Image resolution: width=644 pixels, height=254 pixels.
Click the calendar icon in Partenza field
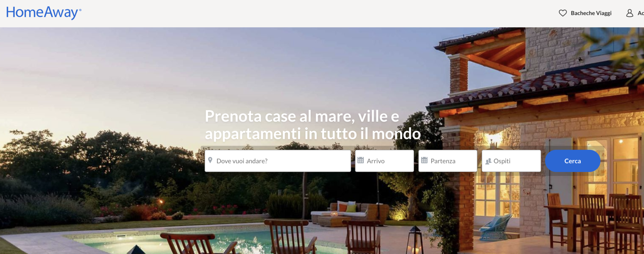tap(424, 160)
